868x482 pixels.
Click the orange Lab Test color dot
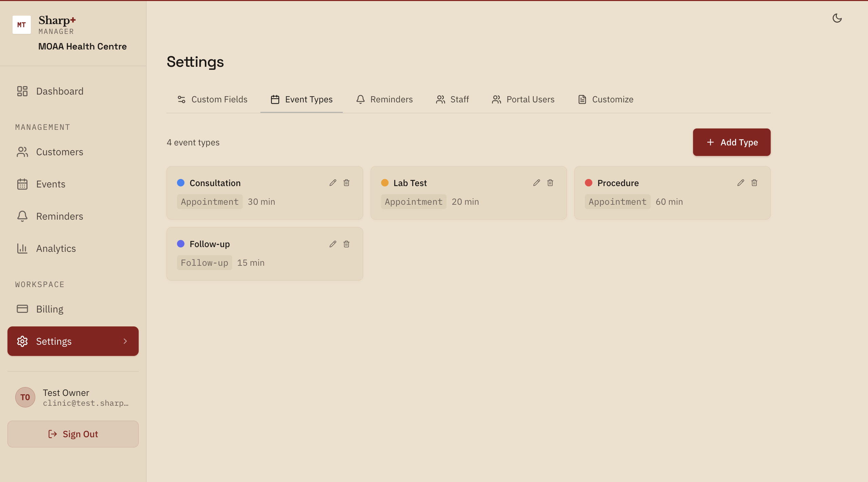click(x=384, y=183)
